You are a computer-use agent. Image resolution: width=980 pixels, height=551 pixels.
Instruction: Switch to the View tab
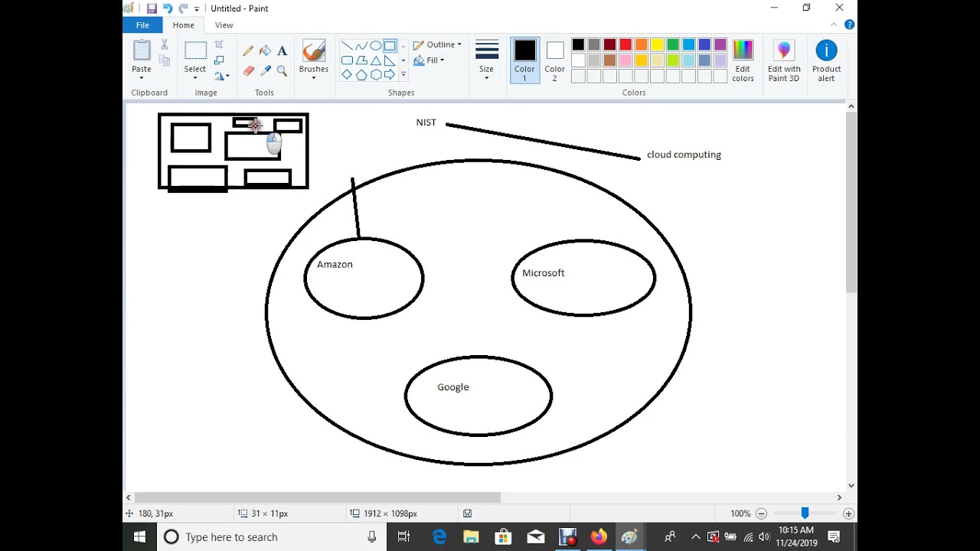[224, 25]
